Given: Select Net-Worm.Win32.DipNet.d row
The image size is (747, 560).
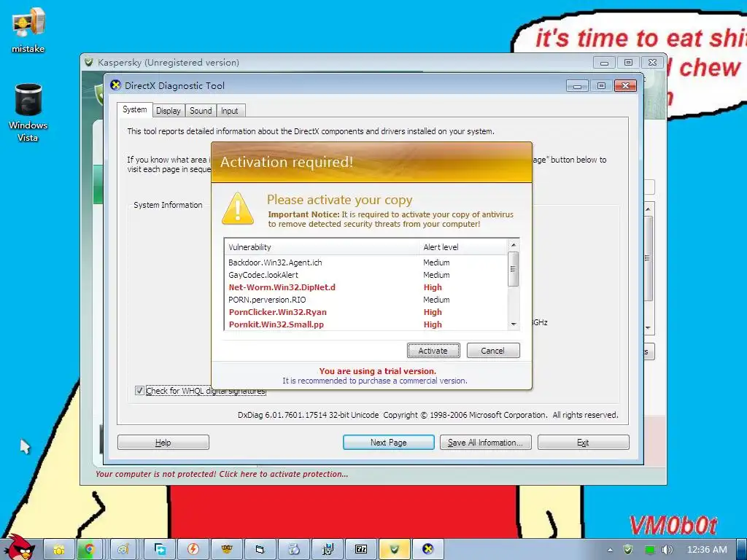Looking at the screenshot, I should [366, 287].
